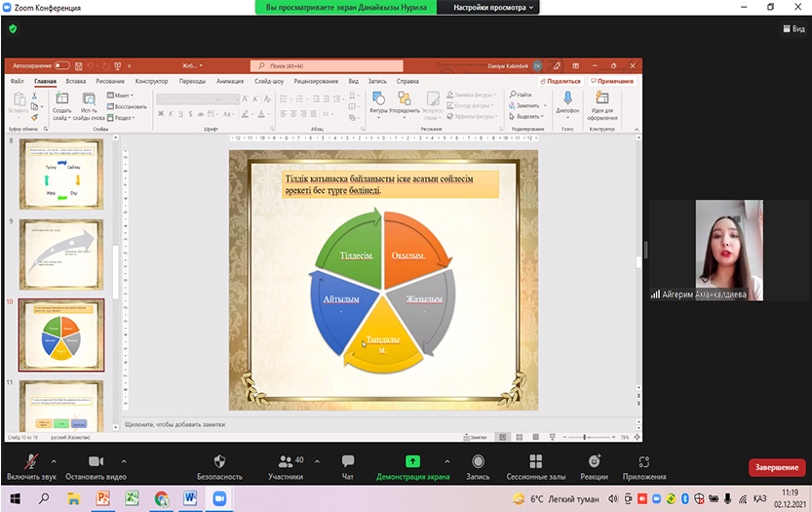Stop video using the camera icon

tap(96, 461)
